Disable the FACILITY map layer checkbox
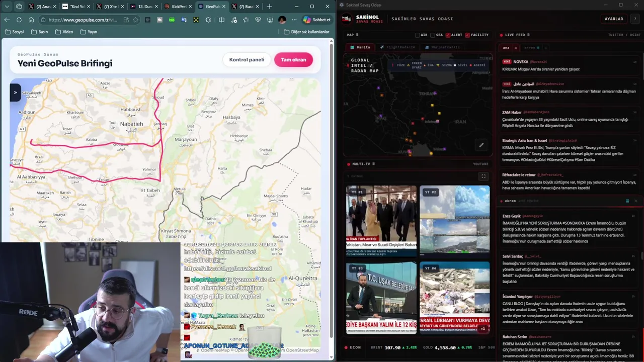Image resolution: width=644 pixels, height=362 pixels. (x=467, y=35)
